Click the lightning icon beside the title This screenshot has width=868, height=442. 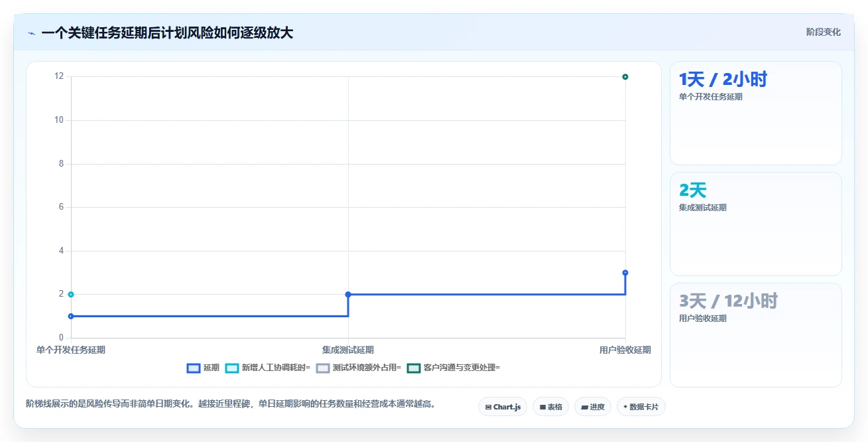[31, 33]
